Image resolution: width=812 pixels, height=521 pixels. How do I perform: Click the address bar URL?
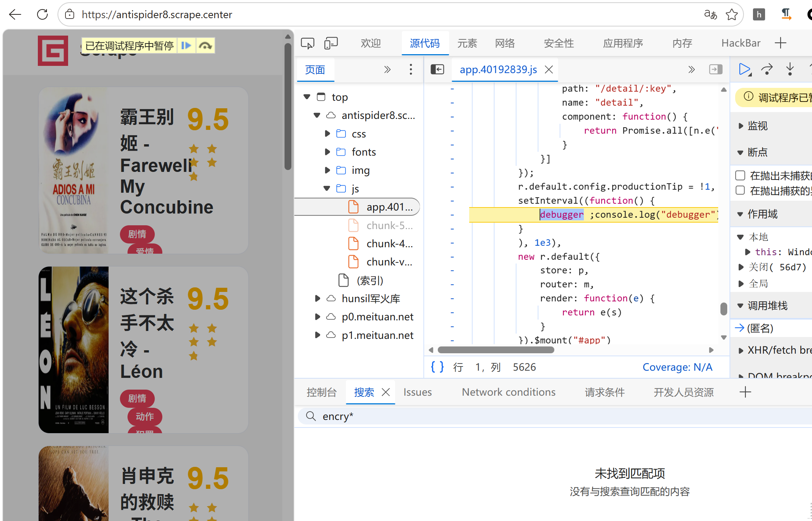click(157, 14)
